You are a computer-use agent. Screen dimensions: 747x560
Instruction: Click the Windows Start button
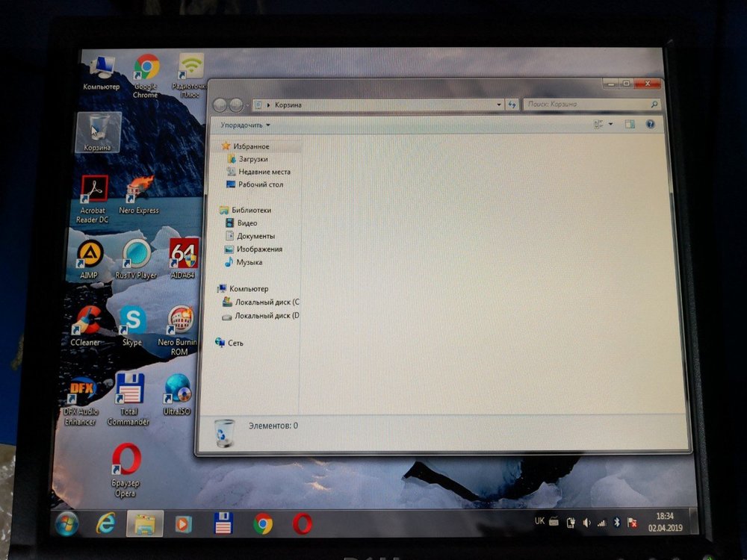pos(66,523)
